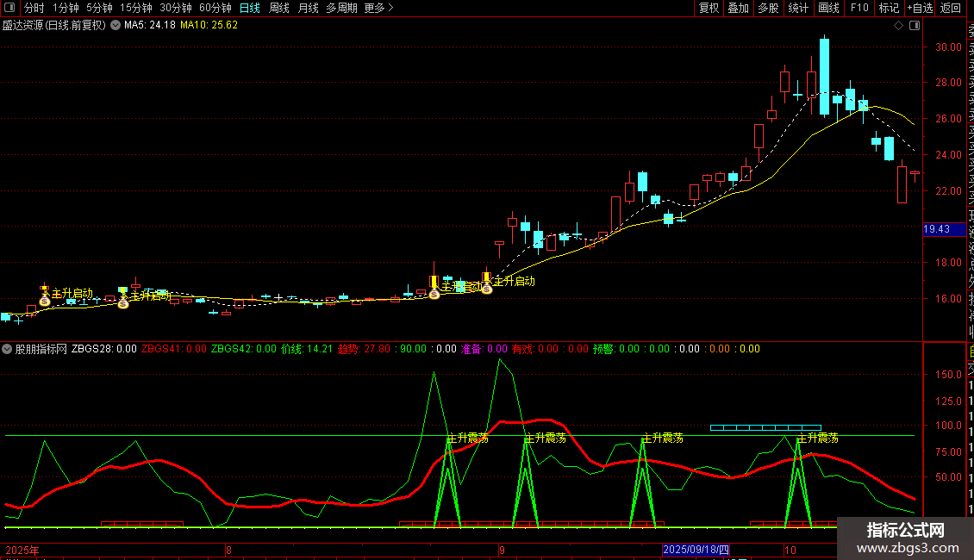Click the last 主升震荡 label near October
974x560 pixels.
(817, 438)
